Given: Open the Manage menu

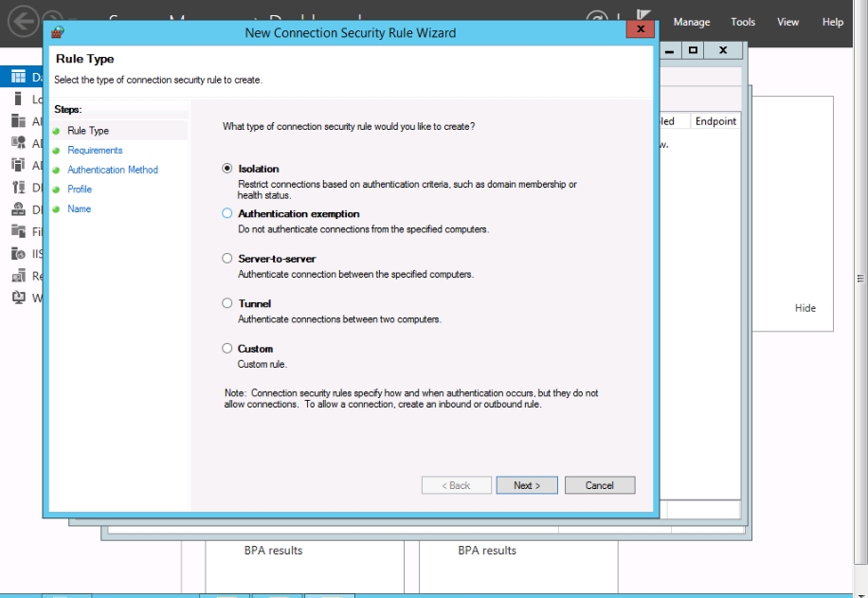Looking at the screenshot, I should coord(691,22).
